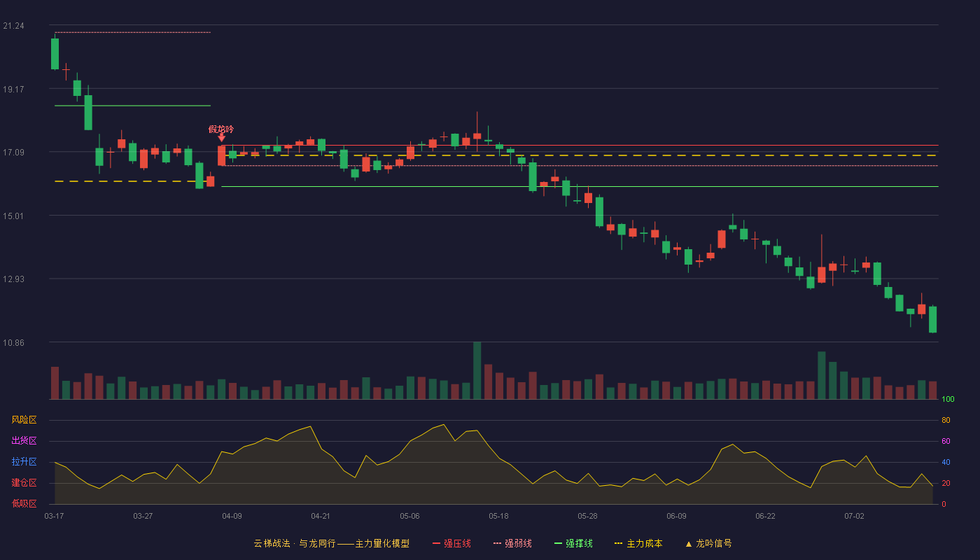Click the 出货区 zone label
Image resolution: width=980 pixels, height=560 pixels.
coord(24,441)
